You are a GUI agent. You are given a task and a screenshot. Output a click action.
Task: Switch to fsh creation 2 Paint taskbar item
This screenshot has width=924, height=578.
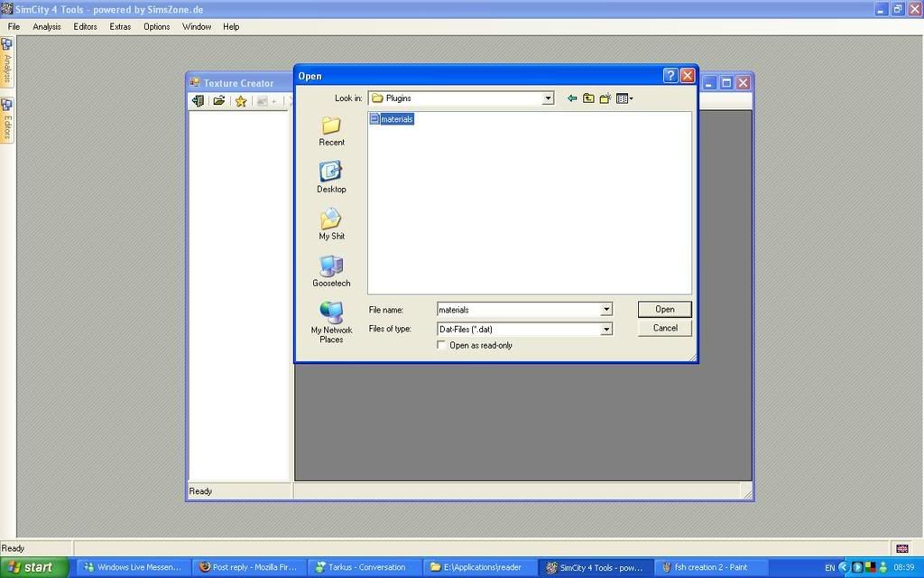tap(712, 567)
